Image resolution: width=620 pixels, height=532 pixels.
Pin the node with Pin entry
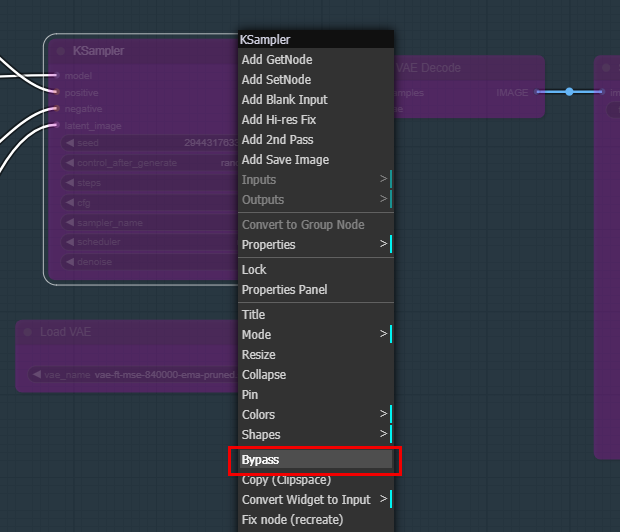click(x=316, y=395)
